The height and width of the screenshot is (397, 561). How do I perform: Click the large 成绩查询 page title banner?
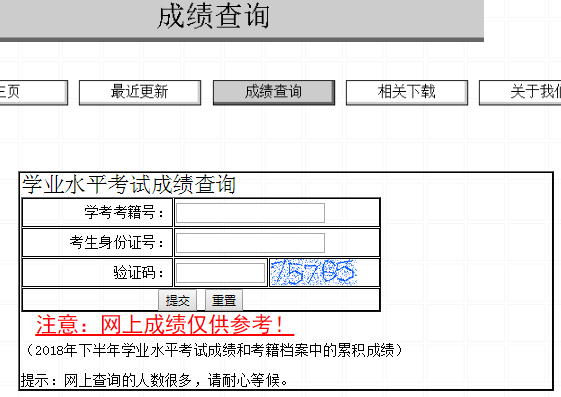pyautogui.click(x=214, y=16)
